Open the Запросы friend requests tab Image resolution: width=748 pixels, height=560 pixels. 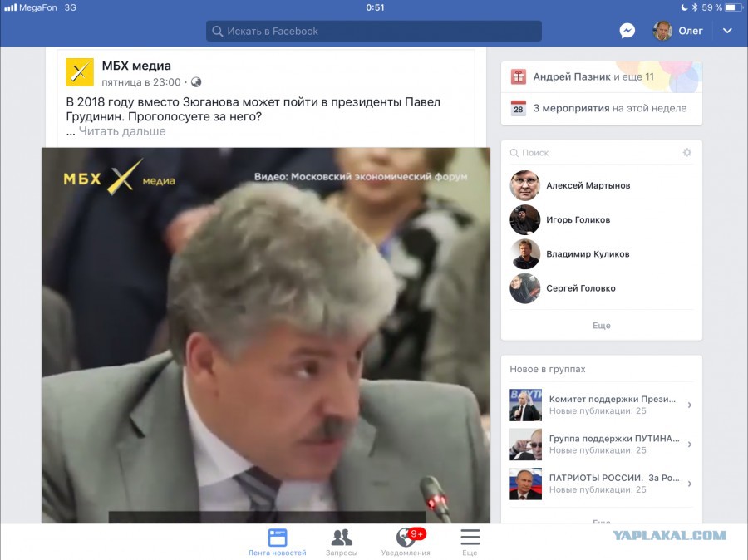342,543
